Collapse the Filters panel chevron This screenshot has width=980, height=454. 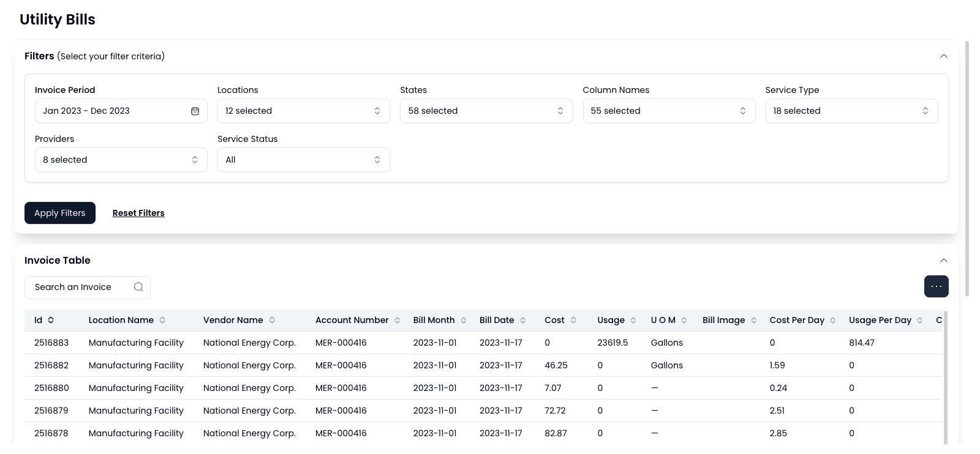coord(943,56)
